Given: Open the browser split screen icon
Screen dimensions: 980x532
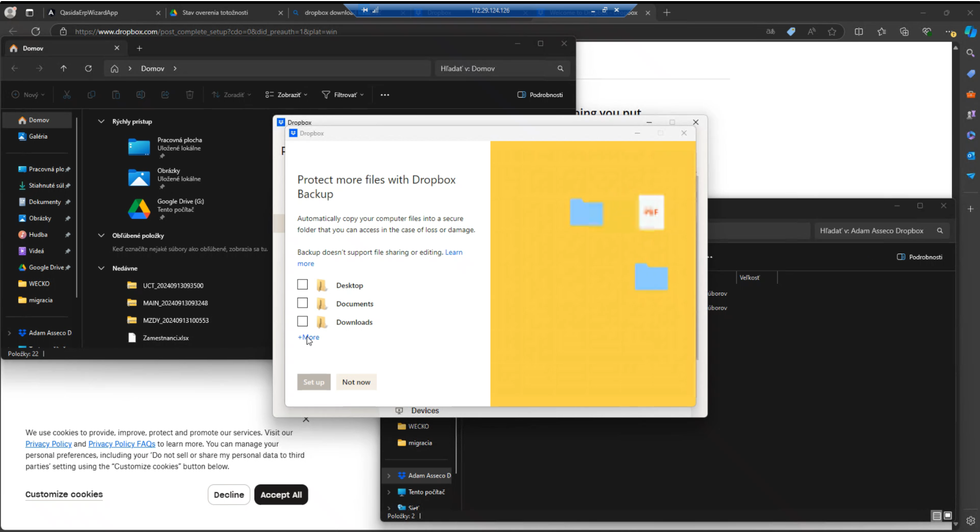Looking at the screenshot, I should [x=859, y=31].
